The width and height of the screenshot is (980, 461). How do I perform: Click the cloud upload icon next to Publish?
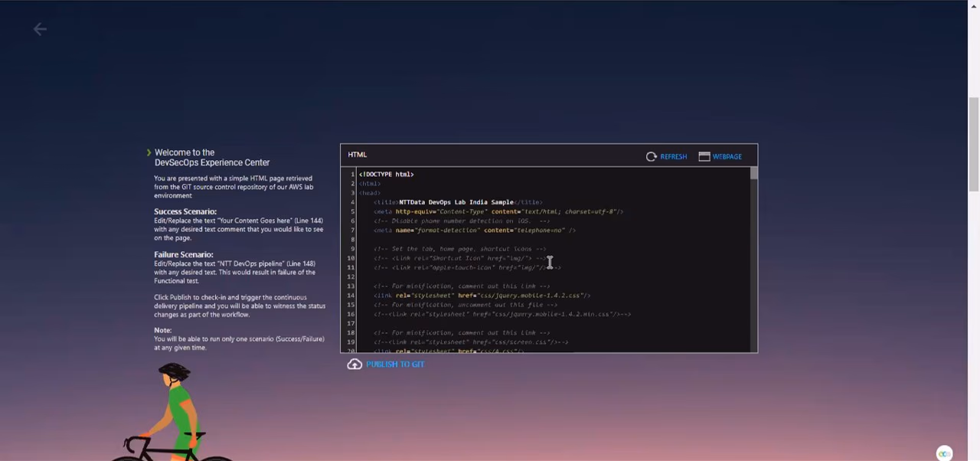[354, 364]
